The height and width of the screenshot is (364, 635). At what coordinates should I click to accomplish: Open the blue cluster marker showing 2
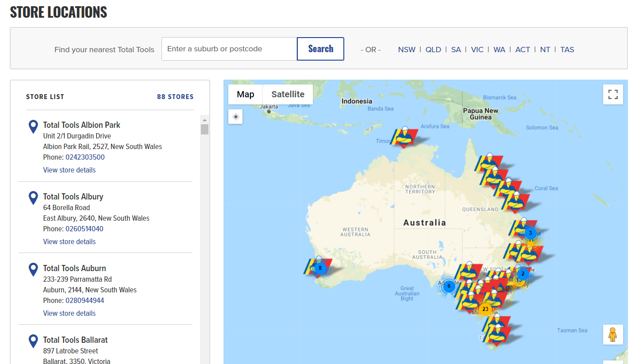point(523,274)
